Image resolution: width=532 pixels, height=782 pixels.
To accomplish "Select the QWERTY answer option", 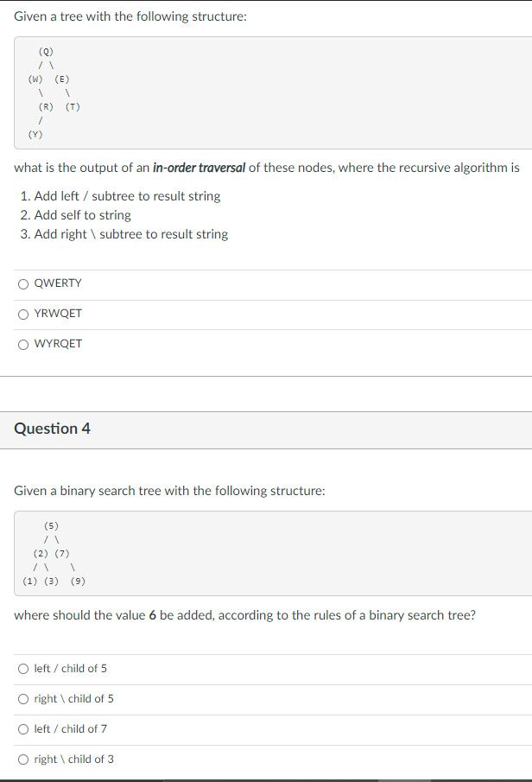I will tap(59, 283).
